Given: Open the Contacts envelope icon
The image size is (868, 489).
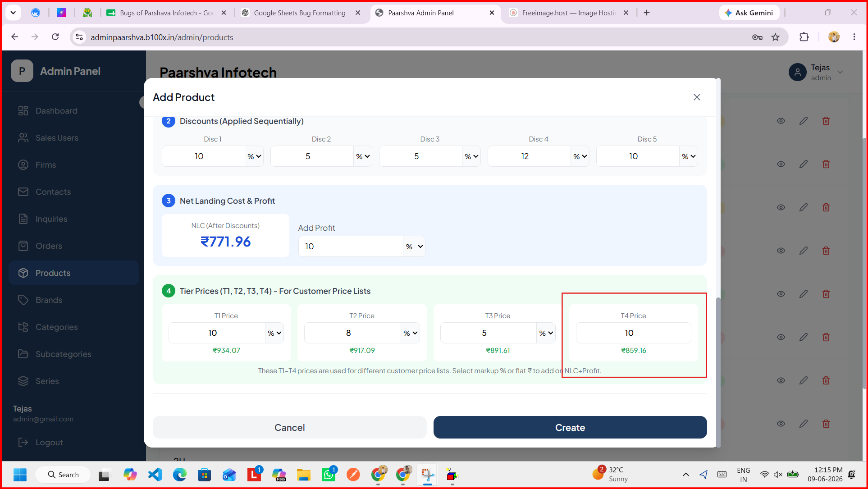Looking at the screenshot, I should (x=23, y=192).
